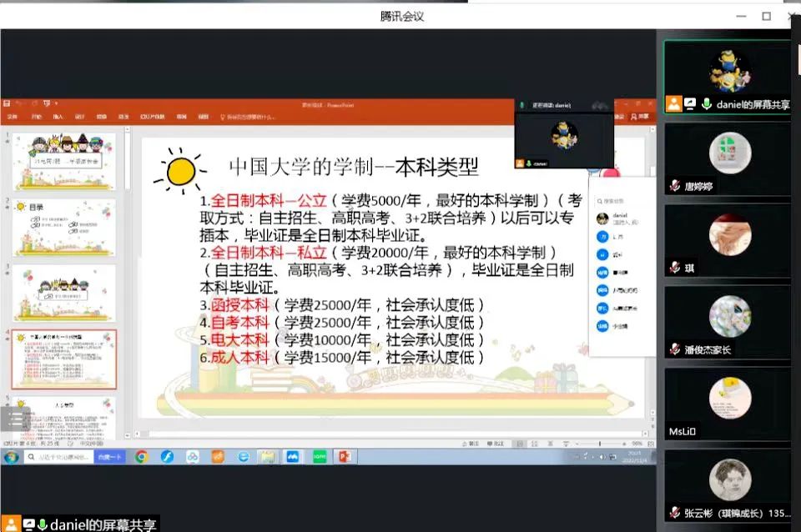Click the 百度一下 search button on taskbar
The height and width of the screenshot is (532, 801).
click(x=109, y=457)
